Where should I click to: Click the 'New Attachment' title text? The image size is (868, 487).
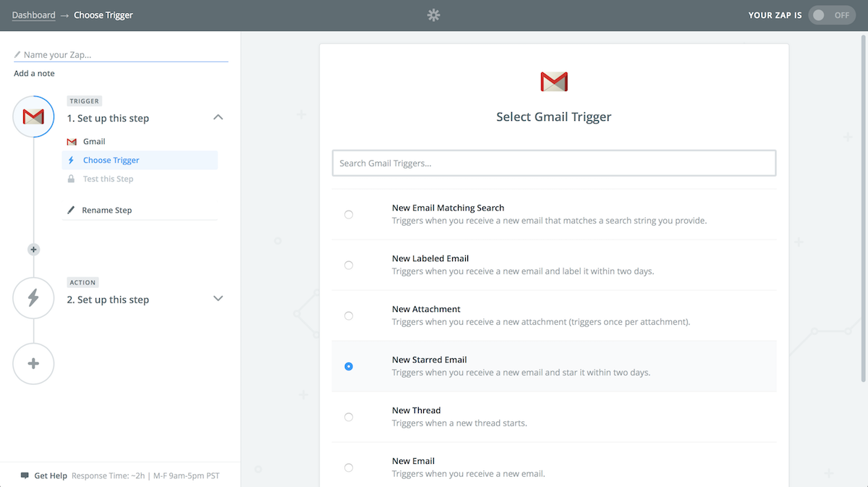pos(426,309)
